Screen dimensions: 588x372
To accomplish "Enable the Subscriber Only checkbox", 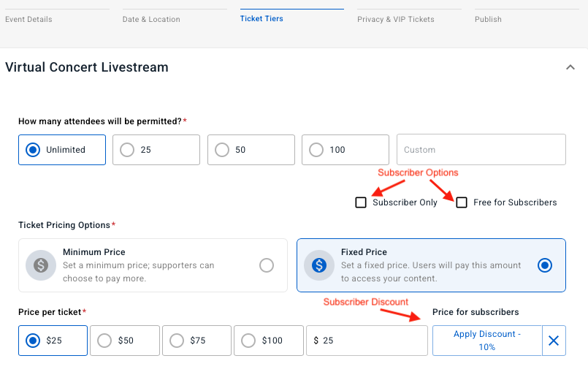I will coord(361,202).
